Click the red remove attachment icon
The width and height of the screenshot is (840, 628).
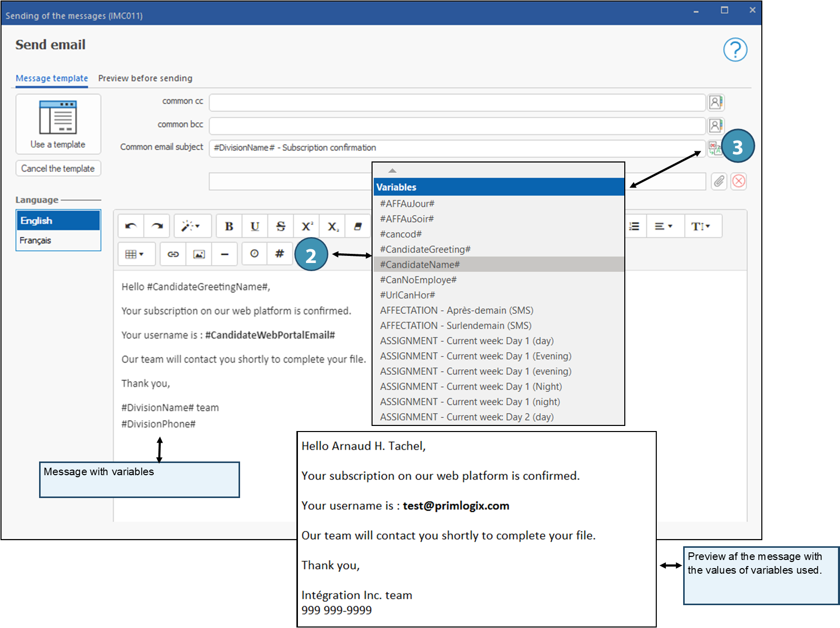pyautogui.click(x=738, y=181)
